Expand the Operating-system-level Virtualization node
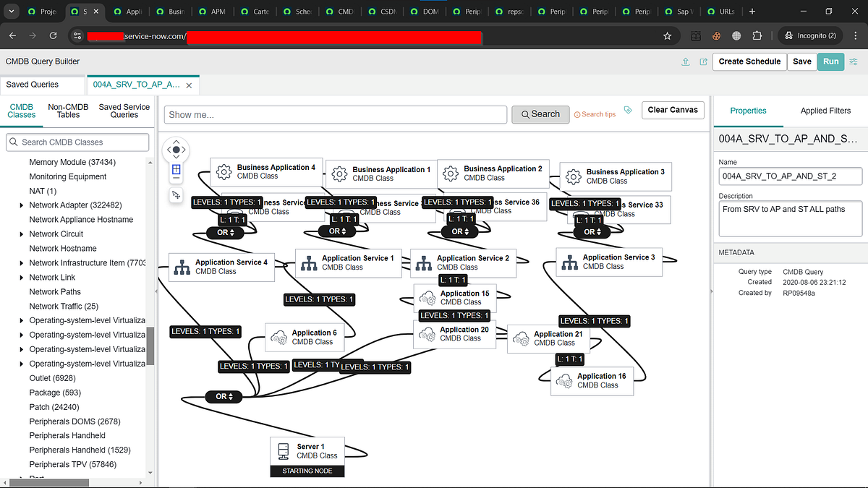 tap(21, 320)
